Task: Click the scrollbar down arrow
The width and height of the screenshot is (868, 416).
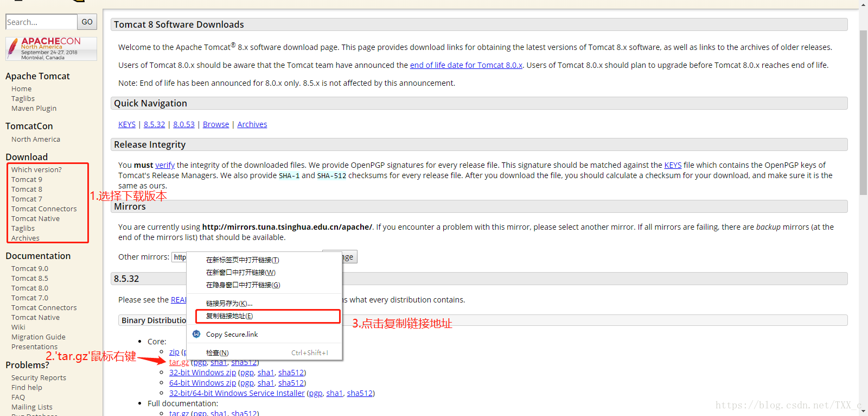Action: (x=863, y=412)
